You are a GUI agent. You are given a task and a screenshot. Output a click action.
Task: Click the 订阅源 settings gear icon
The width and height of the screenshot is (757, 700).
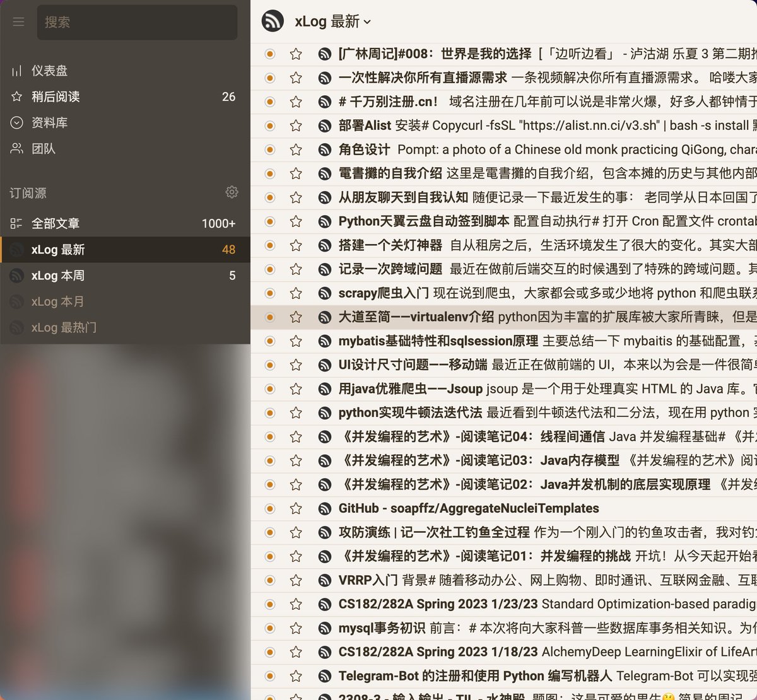[232, 192]
